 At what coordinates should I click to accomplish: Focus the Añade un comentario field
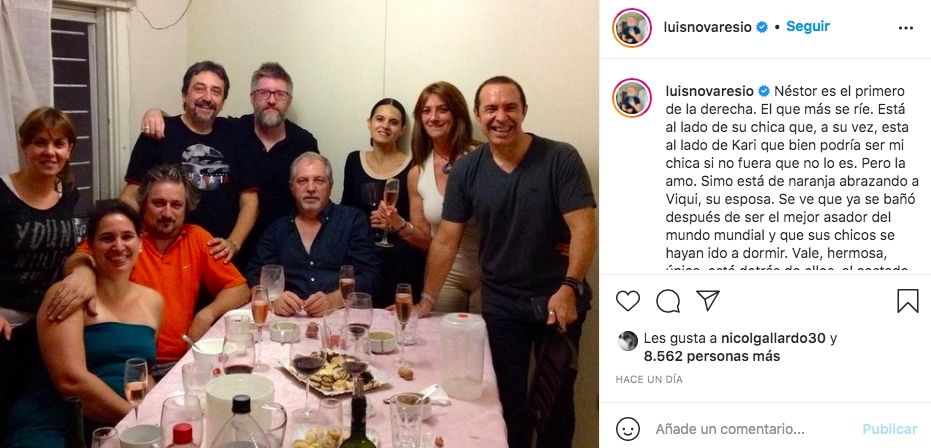[730, 429]
